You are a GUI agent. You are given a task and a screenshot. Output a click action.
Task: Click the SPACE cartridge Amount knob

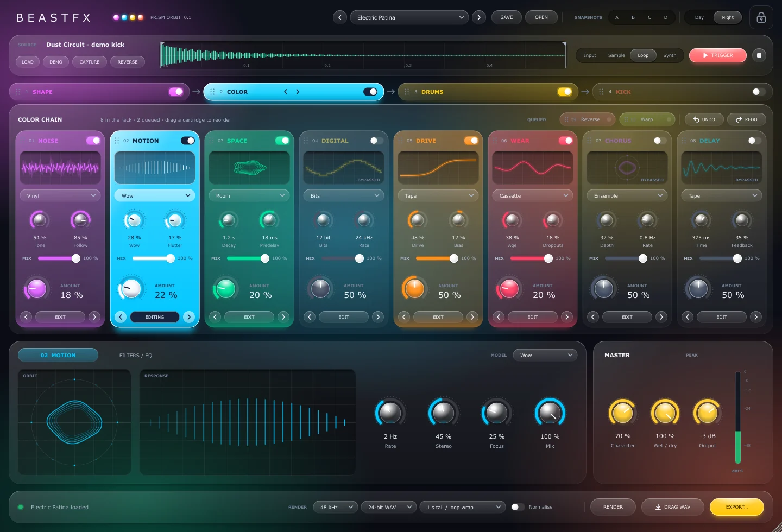(x=225, y=289)
